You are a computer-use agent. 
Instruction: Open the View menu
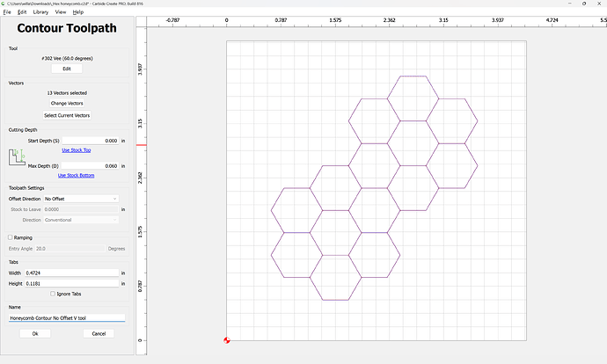61,12
